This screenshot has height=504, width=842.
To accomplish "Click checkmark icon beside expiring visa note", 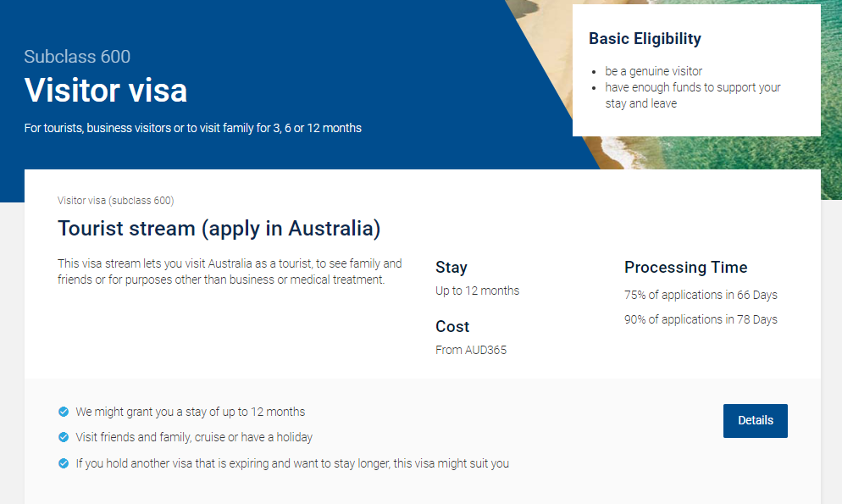I will click(x=64, y=463).
